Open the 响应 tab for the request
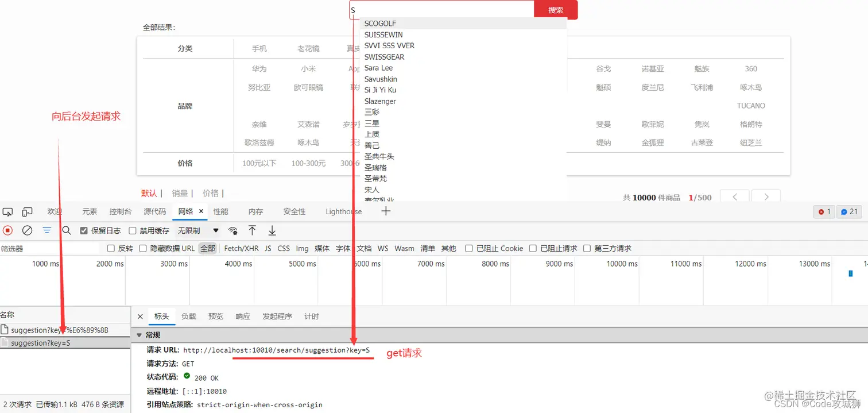The image size is (868, 413). pos(243,316)
